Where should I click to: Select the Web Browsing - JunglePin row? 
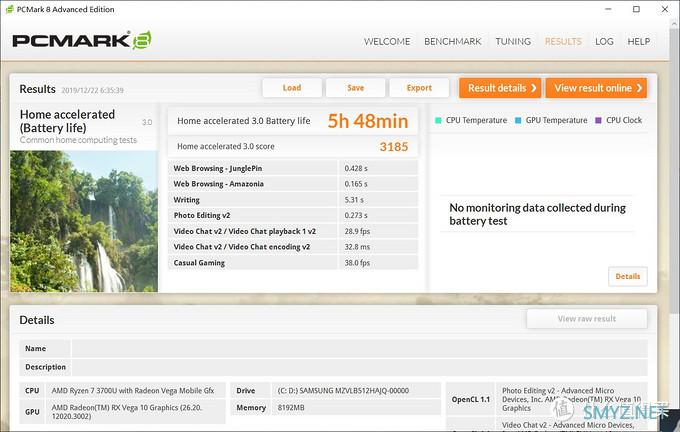(293, 168)
